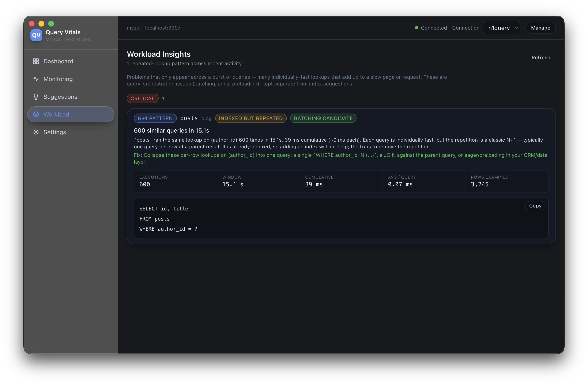The height and width of the screenshot is (385, 588).
Task: Click the 'SELECT id, title' query line
Action: pos(163,209)
